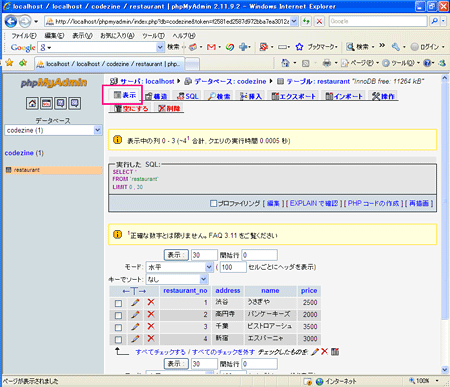450x387 pixels.
Task: Click the browser Refresh icon
Action: [x=306, y=21]
